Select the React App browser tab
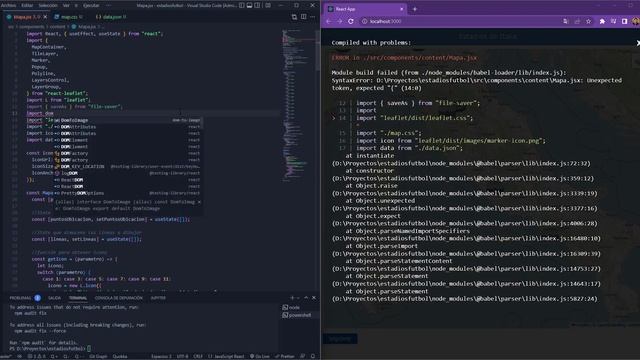 pos(365,9)
